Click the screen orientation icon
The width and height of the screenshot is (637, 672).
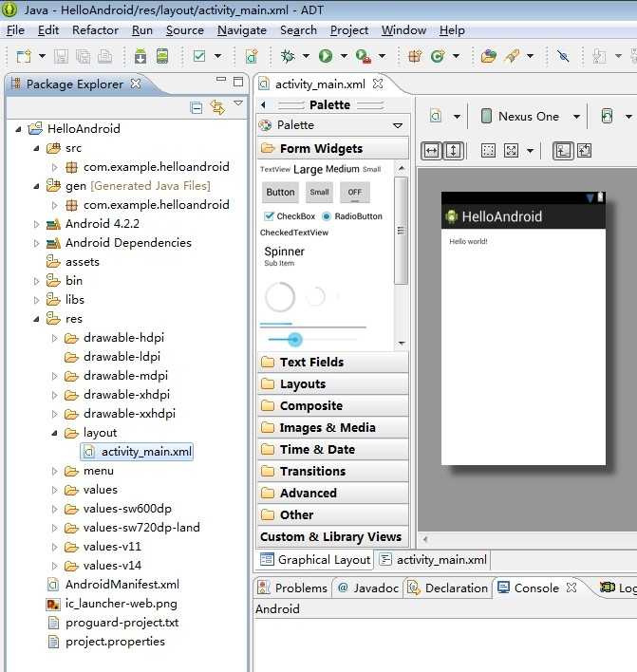pos(607,117)
